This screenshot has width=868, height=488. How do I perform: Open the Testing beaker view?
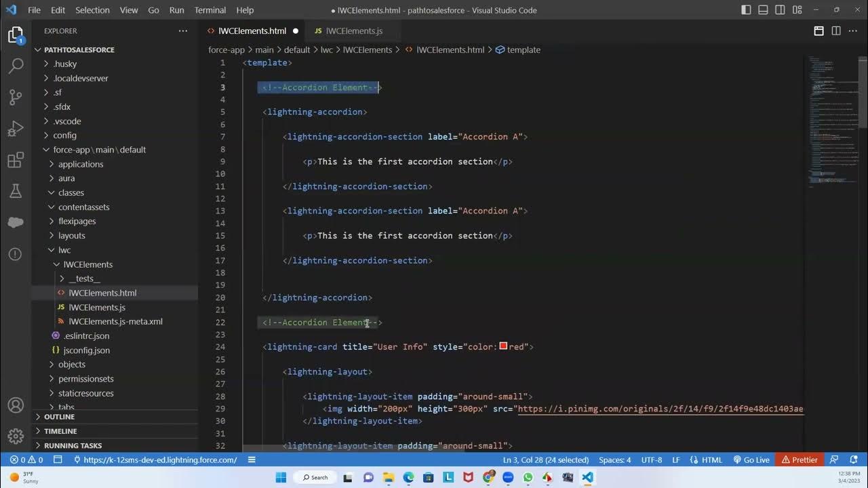tap(16, 192)
